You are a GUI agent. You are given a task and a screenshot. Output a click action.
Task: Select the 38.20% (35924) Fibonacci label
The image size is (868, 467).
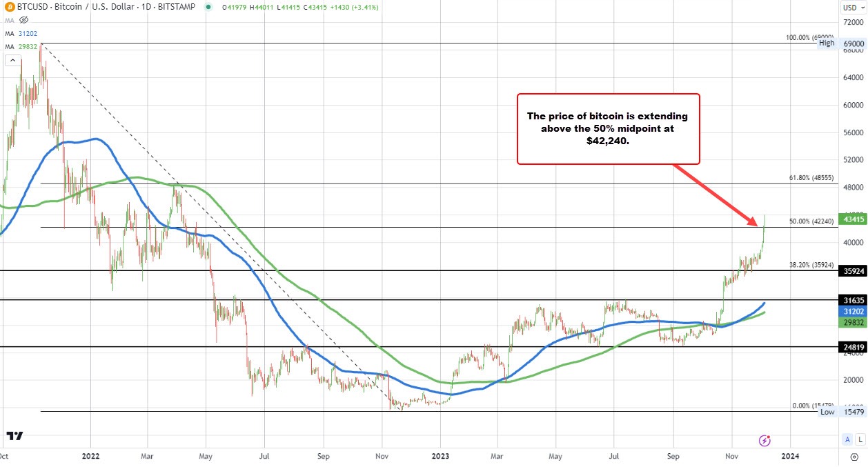click(811, 265)
